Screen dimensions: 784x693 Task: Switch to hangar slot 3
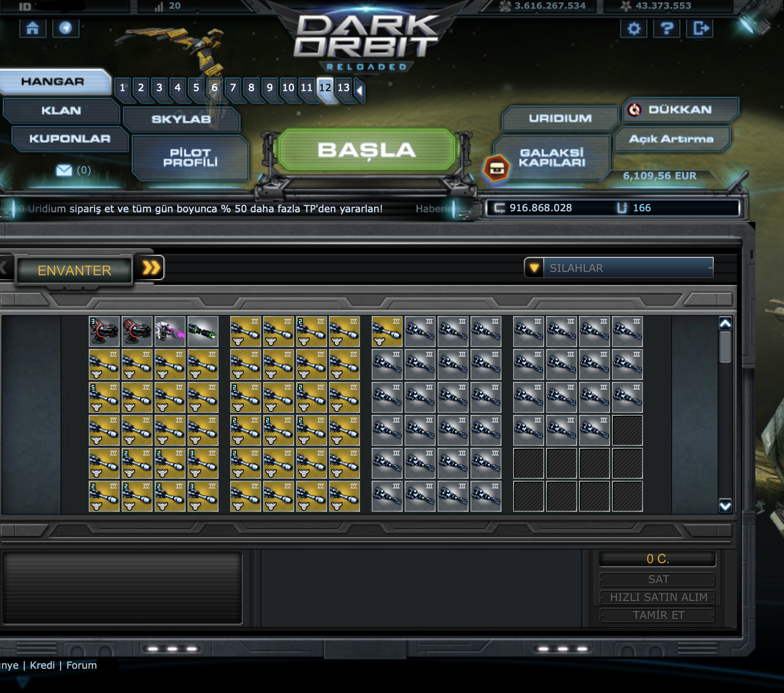[159, 88]
